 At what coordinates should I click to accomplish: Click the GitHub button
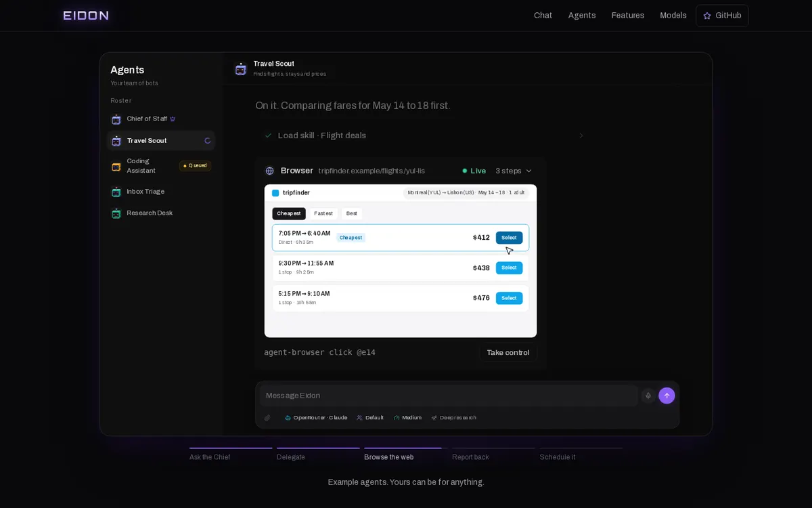click(x=722, y=16)
